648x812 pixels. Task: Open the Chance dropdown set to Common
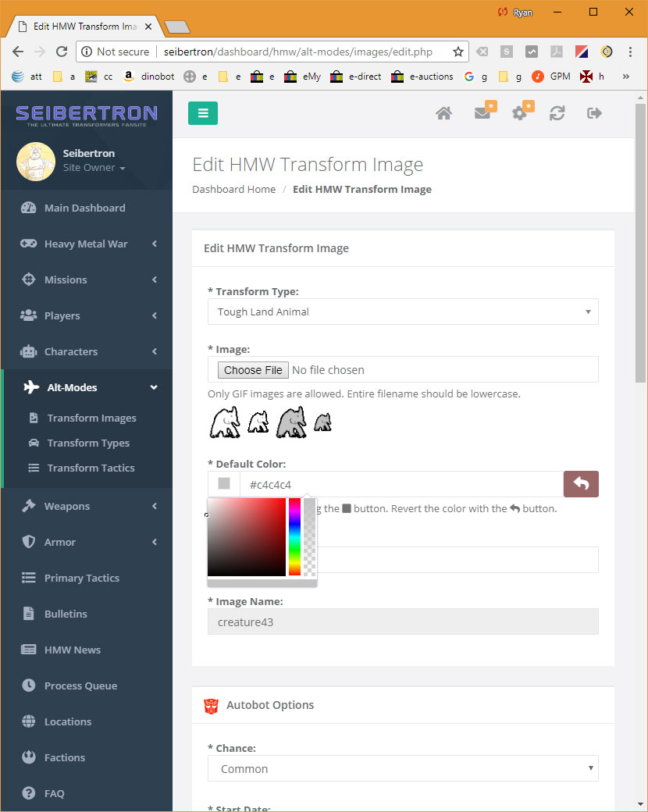point(403,768)
